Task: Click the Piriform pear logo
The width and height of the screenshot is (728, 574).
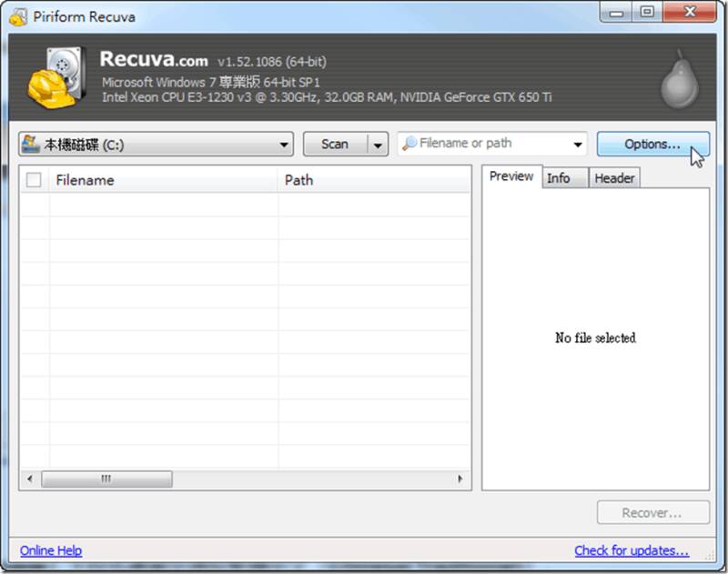Action: (x=680, y=80)
